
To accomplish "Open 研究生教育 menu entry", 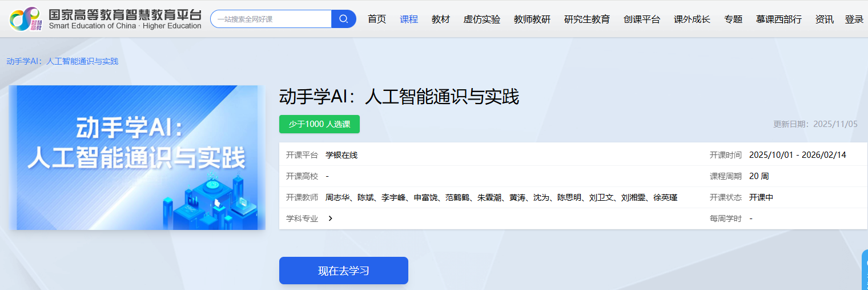I will 586,19.
